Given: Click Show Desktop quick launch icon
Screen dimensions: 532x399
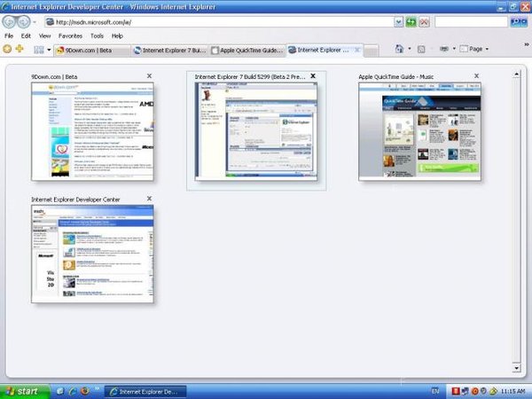Looking at the screenshot, I should coord(60,392).
